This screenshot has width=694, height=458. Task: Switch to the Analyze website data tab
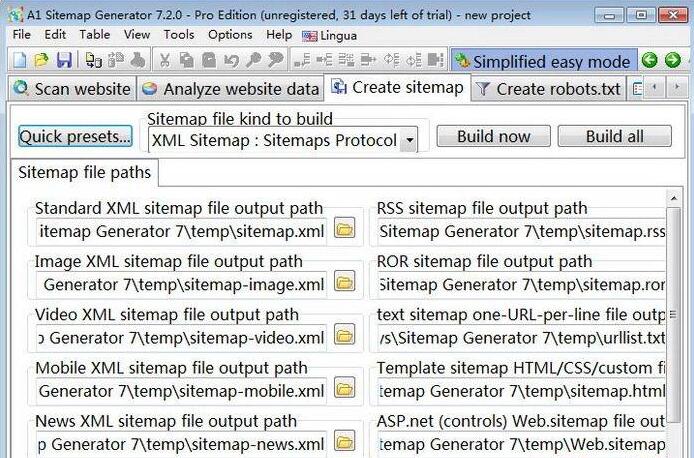pos(230,89)
